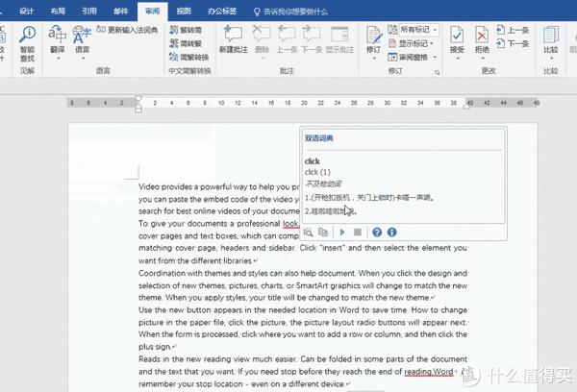Click Update IME Dictionary (更新输入法词典) button
Image resolution: width=577 pixels, height=392 pixels.
[129, 30]
